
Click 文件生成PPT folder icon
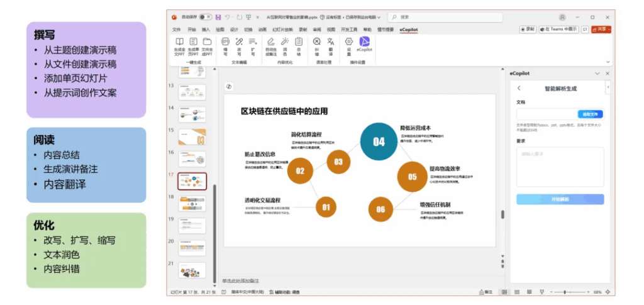click(207, 43)
